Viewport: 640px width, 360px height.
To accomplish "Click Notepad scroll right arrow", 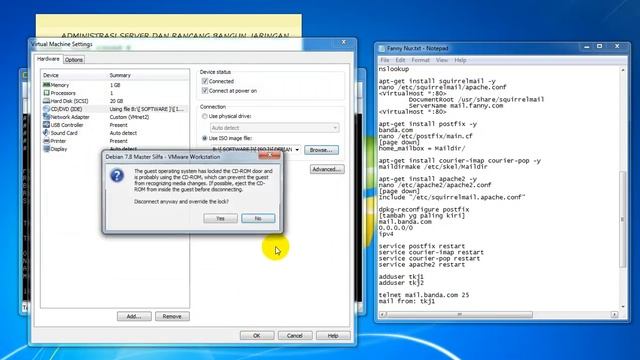I will click(x=614, y=314).
